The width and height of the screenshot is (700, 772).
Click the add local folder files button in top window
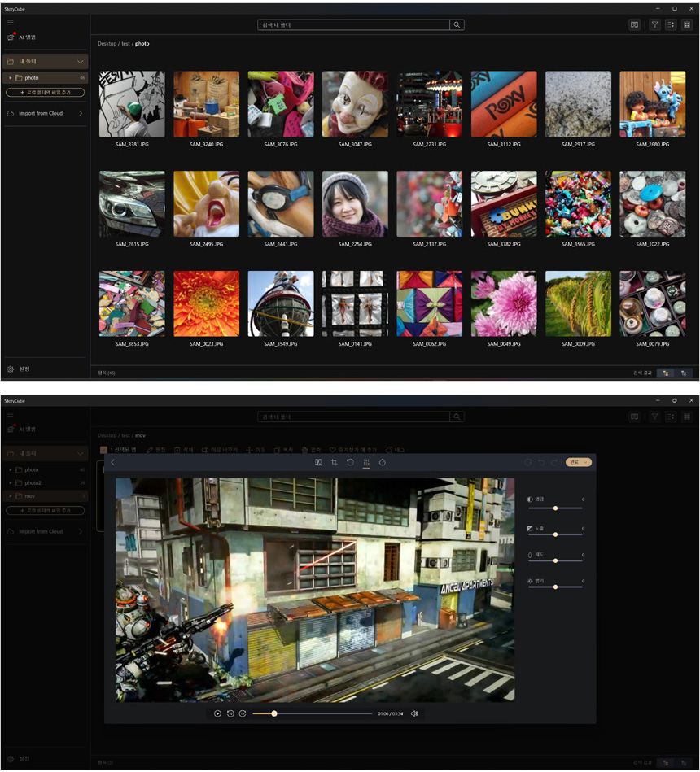coord(46,93)
